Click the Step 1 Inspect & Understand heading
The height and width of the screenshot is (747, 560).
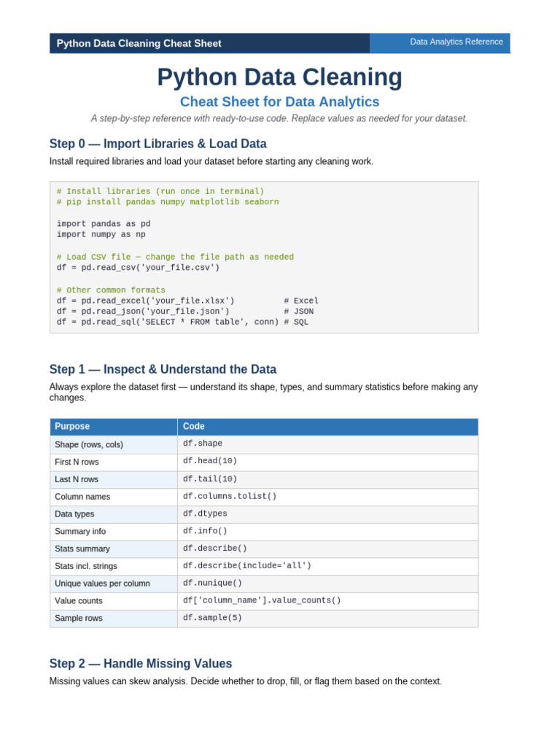coord(163,369)
